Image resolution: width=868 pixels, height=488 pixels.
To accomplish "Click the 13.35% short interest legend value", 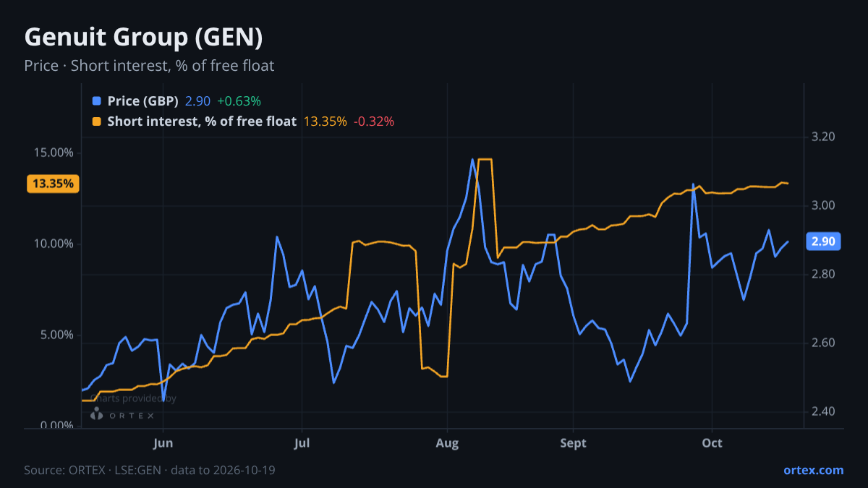I will point(325,121).
